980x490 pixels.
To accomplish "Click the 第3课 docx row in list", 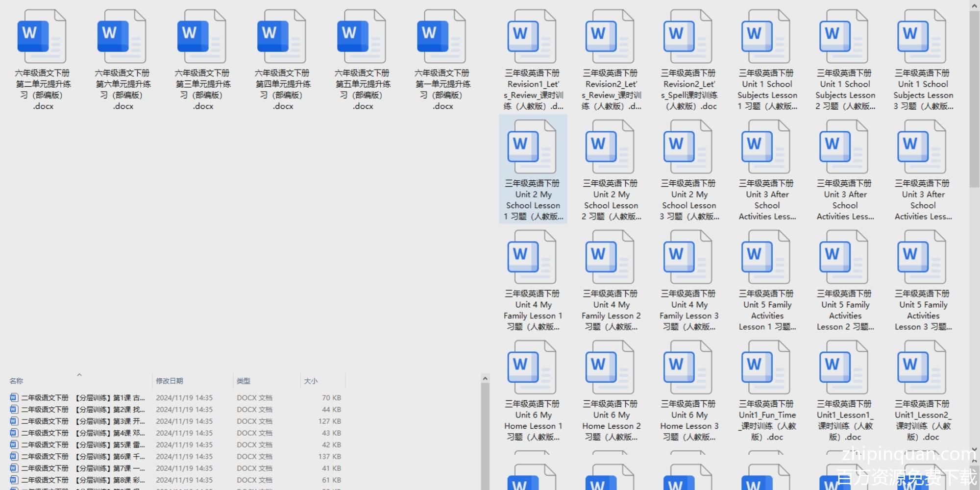I will (78, 421).
